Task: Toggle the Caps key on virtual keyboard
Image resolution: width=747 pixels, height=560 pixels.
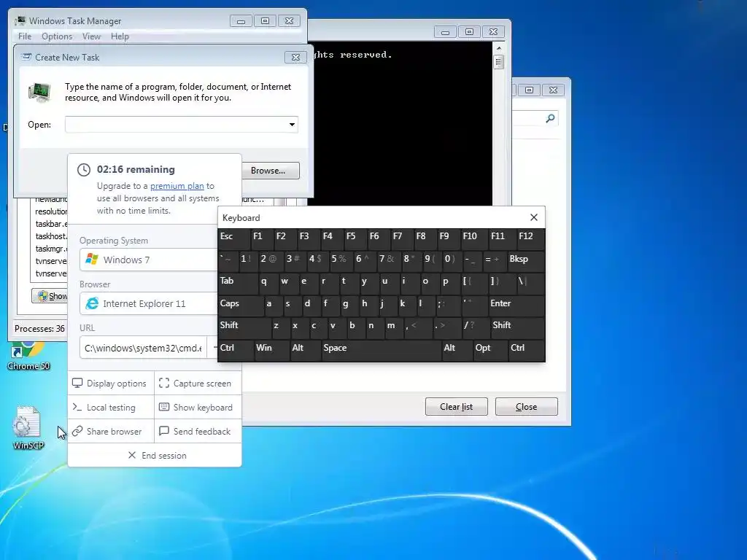Action: pos(241,307)
